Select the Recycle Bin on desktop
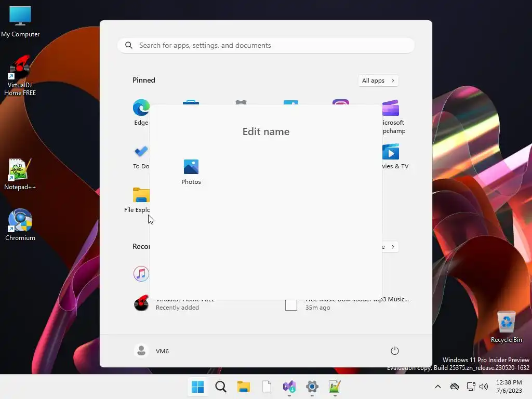The image size is (532, 399). (506, 327)
